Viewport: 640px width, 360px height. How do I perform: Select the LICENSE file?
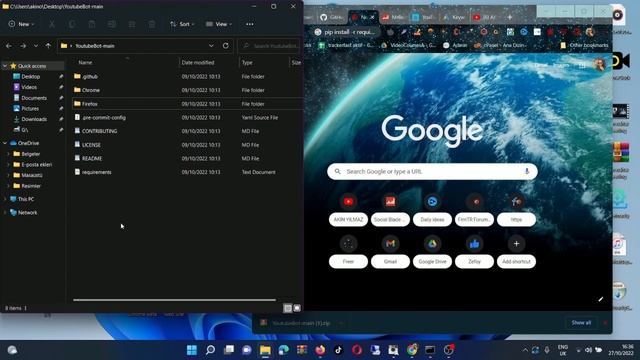pos(187,145)
